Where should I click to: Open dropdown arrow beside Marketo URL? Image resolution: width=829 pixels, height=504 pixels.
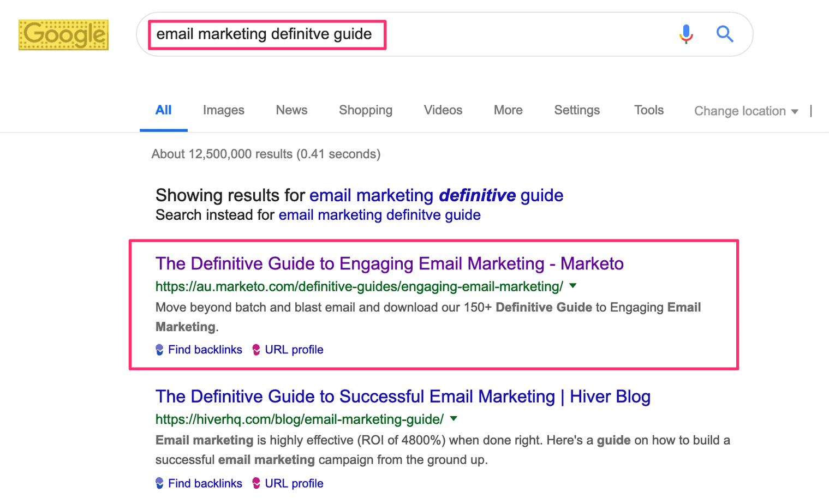click(x=572, y=286)
